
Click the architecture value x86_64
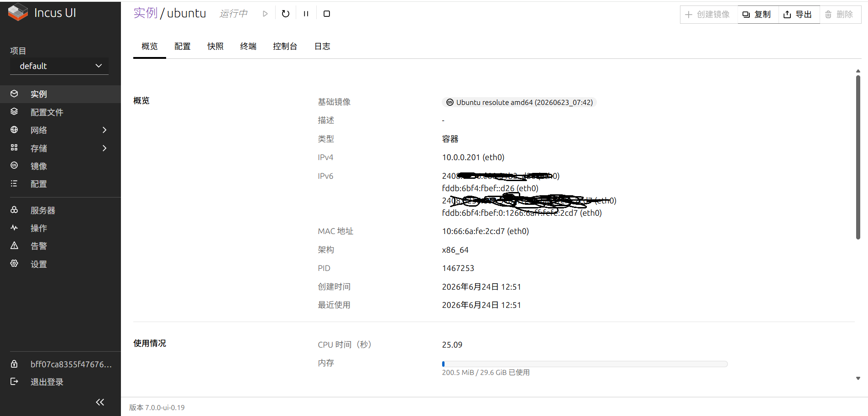click(455, 250)
